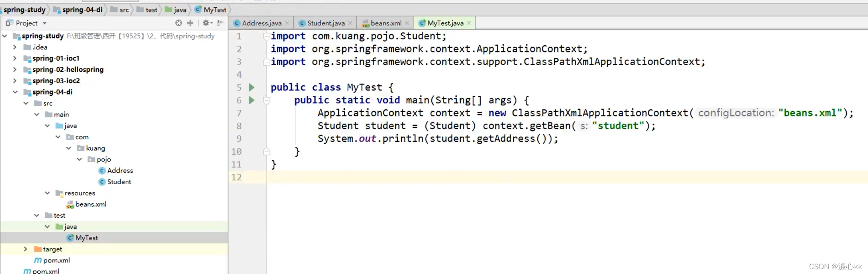Expand the .idea folder
The width and height of the screenshot is (868, 274).
(x=15, y=47)
